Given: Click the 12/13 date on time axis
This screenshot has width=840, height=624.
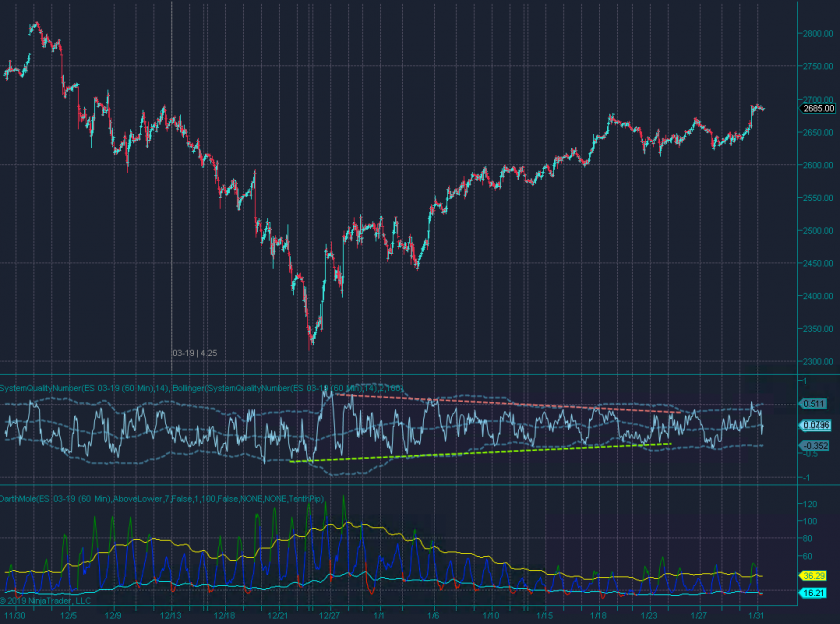Looking at the screenshot, I should (170, 617).
